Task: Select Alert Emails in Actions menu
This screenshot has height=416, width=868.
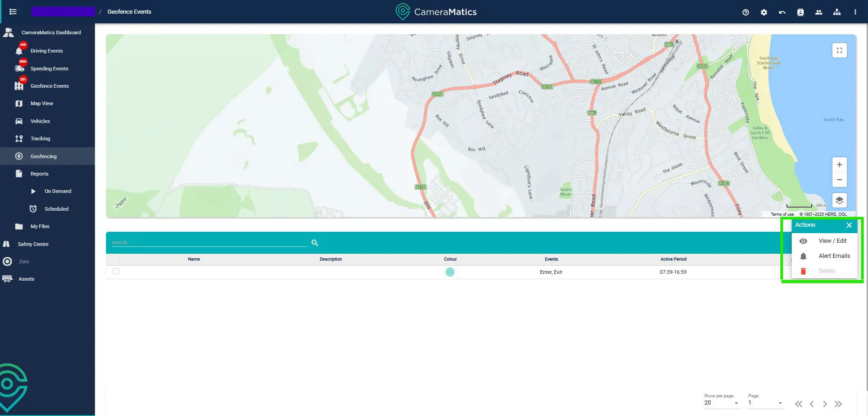Action: 834,256
